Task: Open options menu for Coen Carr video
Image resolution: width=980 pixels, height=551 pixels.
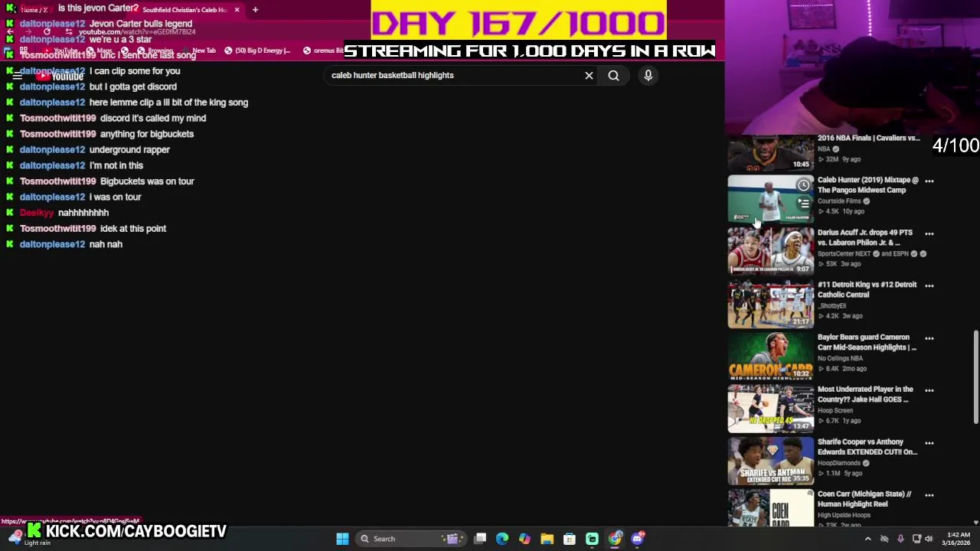Action: 929,494
